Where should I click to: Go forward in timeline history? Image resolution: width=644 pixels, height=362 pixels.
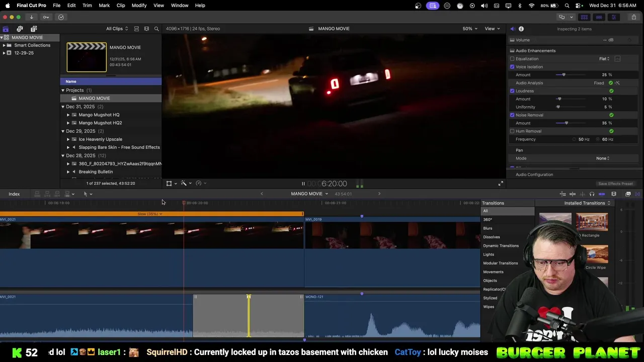(x=379, y=194)
